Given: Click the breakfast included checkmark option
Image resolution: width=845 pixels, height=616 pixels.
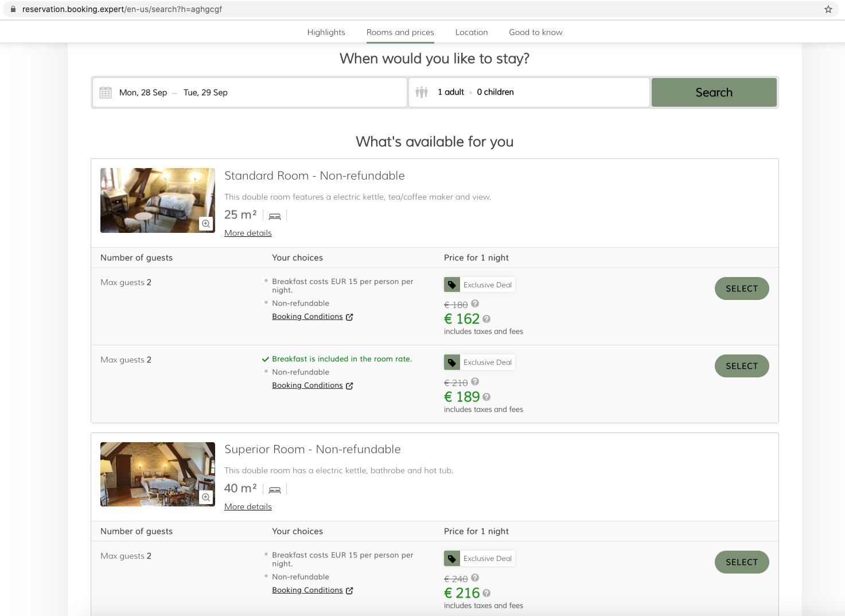Looking at the screenshot, I should (266, 358).
